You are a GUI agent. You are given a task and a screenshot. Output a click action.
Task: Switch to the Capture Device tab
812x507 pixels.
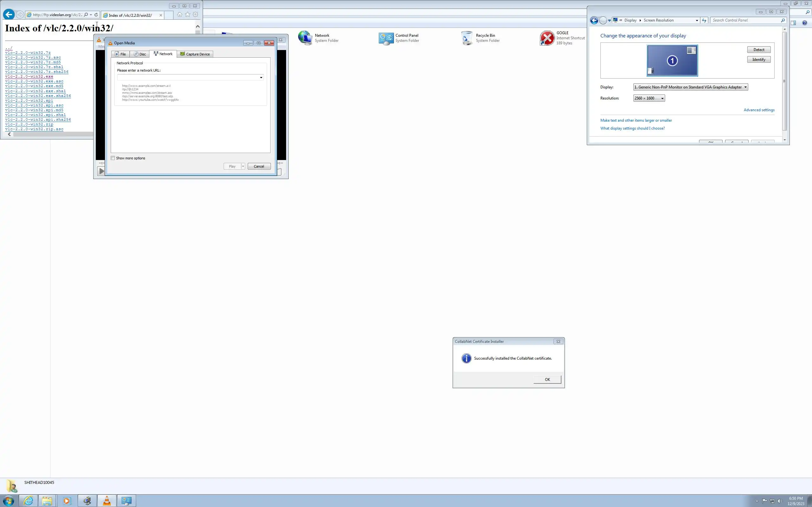(x=195, y=54)
